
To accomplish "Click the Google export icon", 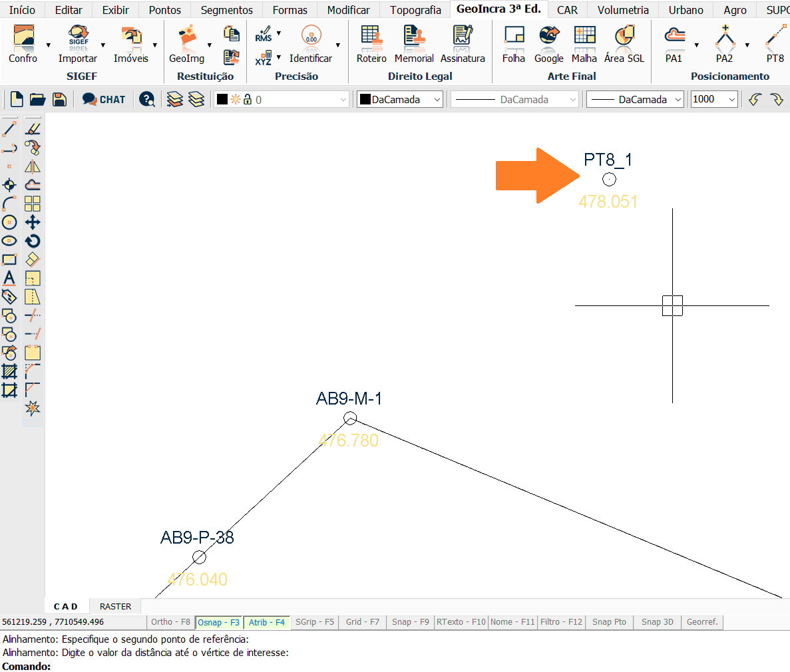I will pos(549,45).
